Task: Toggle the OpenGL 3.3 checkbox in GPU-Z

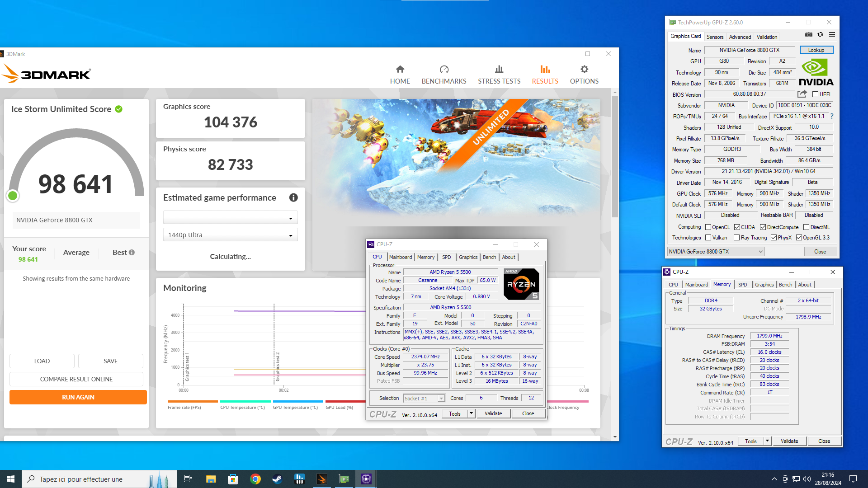Action: tap(799, 238)
